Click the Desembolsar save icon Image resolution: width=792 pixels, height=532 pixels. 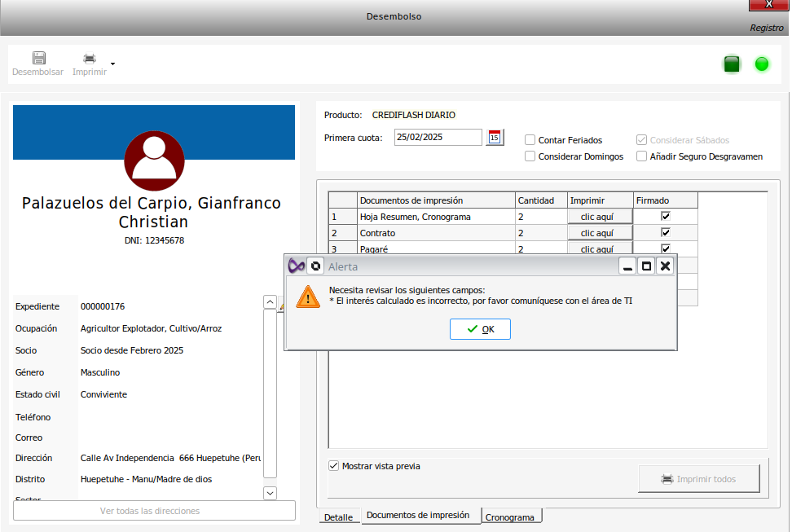pos(38,59)
